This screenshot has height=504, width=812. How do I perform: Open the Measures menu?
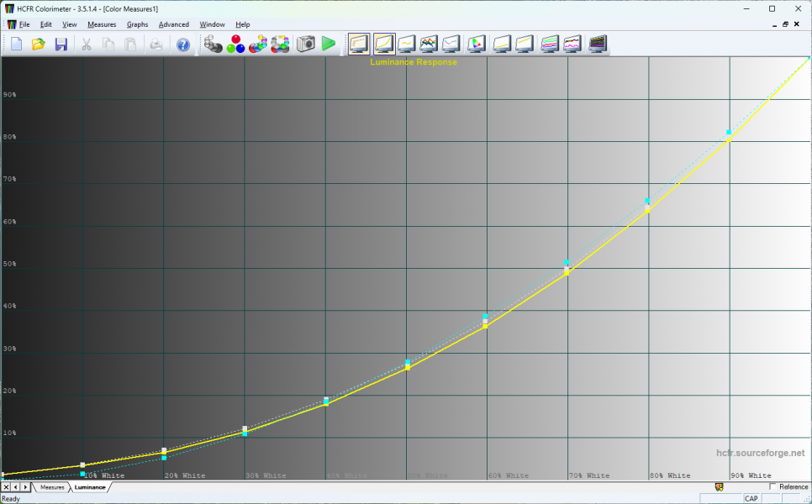pyautogui.click(x=102, y=24)
